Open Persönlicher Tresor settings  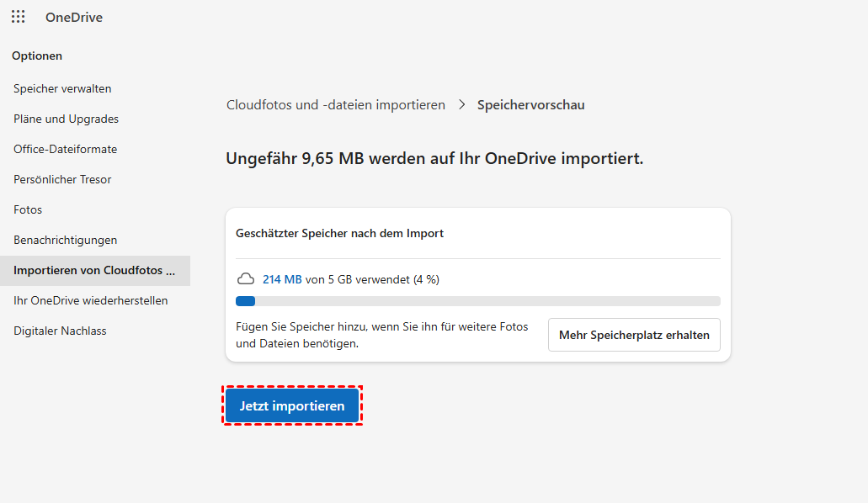click(x=62, y=179)
